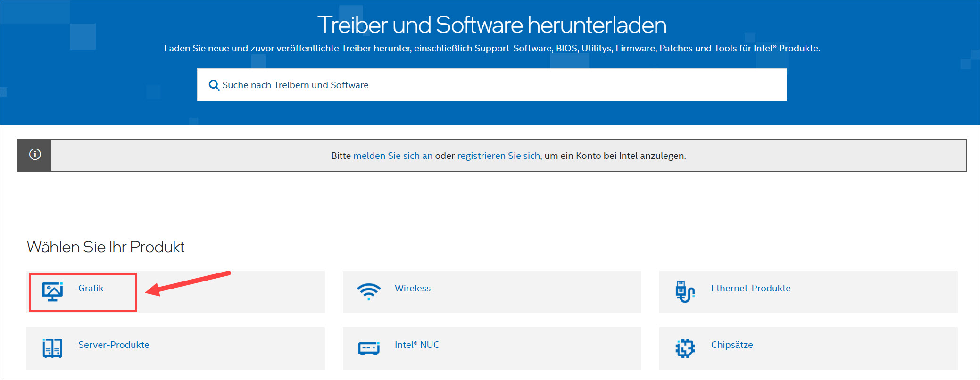Open the 'melden Sie sich an' link

pos(393,156)
